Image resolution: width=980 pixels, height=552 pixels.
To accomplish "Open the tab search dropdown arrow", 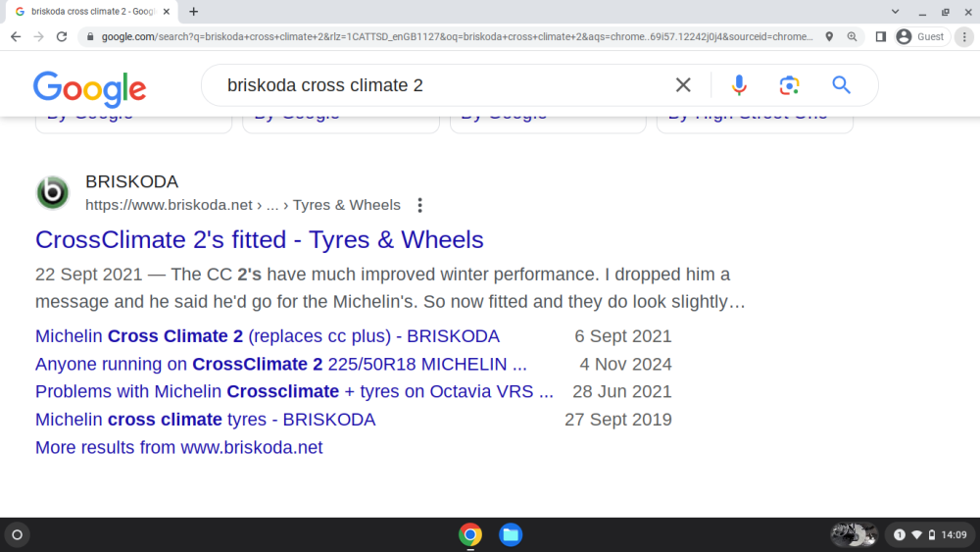I will coord(895,11).
